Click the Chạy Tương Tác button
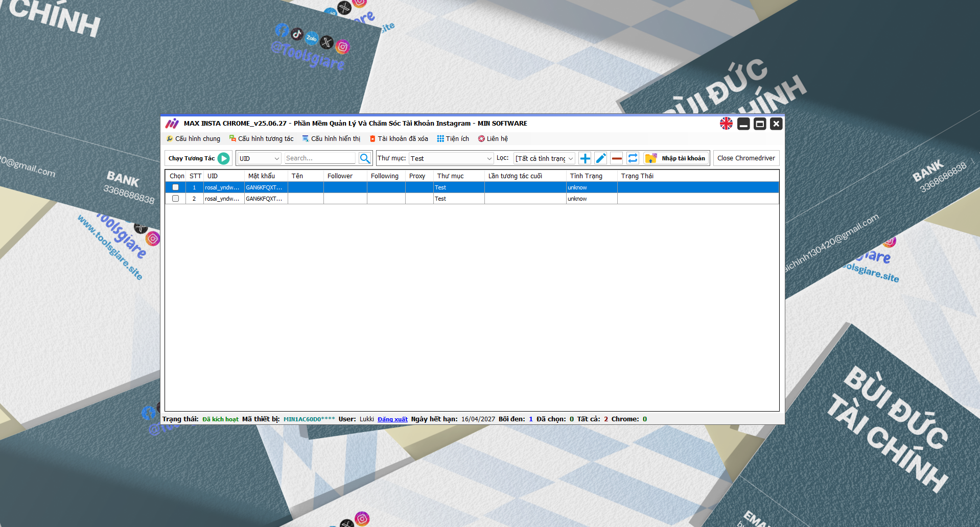The height and width of the screenshot is (527, 980). pyautogui.click(x=198, y=158)
